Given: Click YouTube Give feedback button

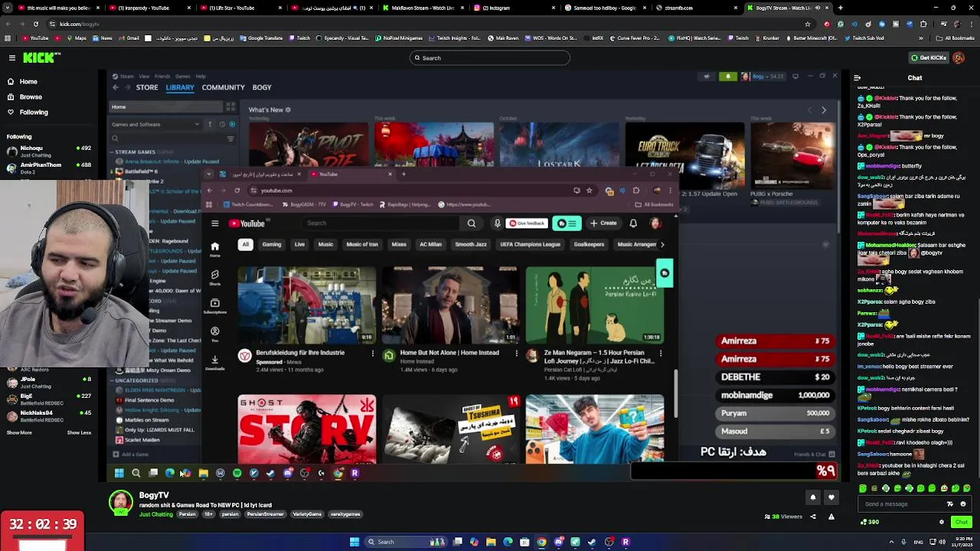Looking at the screenshot, I should click(527, 223).
